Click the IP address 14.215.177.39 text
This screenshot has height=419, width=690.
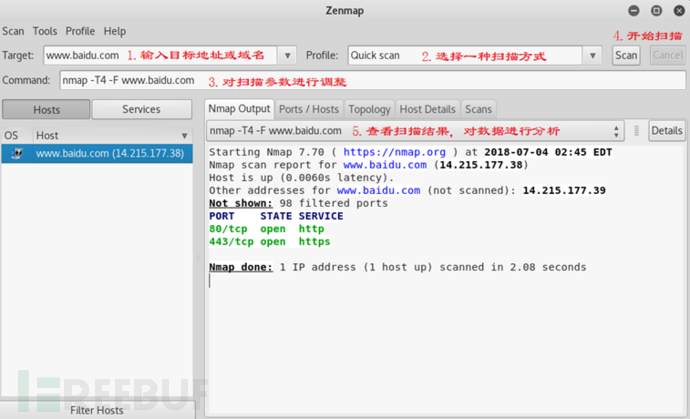coord(564,191)
